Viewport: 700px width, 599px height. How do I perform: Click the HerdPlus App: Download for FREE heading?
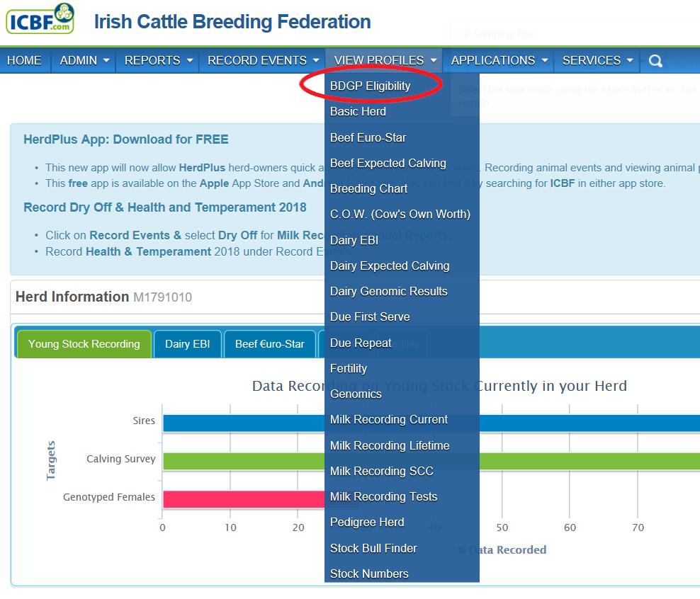click(126, 139)
